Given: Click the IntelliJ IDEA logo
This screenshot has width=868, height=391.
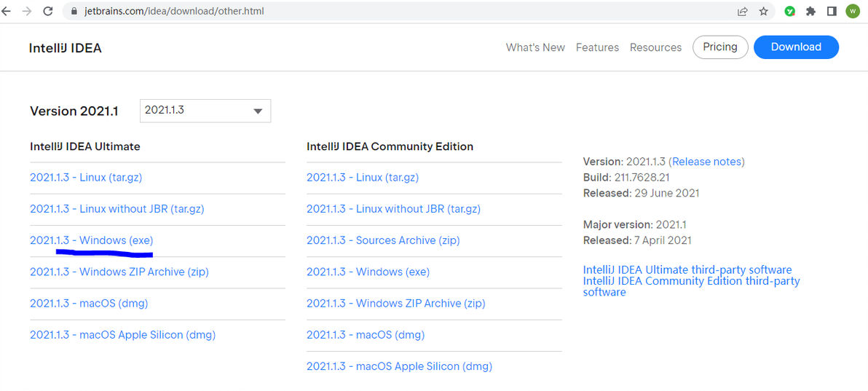Looking at the screenshot, I should coord(66,48).
